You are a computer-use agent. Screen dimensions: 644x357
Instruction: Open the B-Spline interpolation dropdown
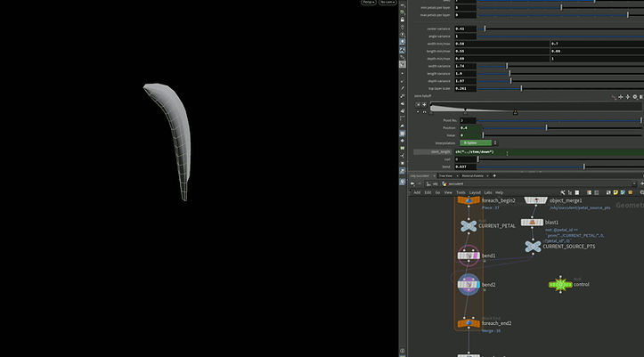[476, 142]
